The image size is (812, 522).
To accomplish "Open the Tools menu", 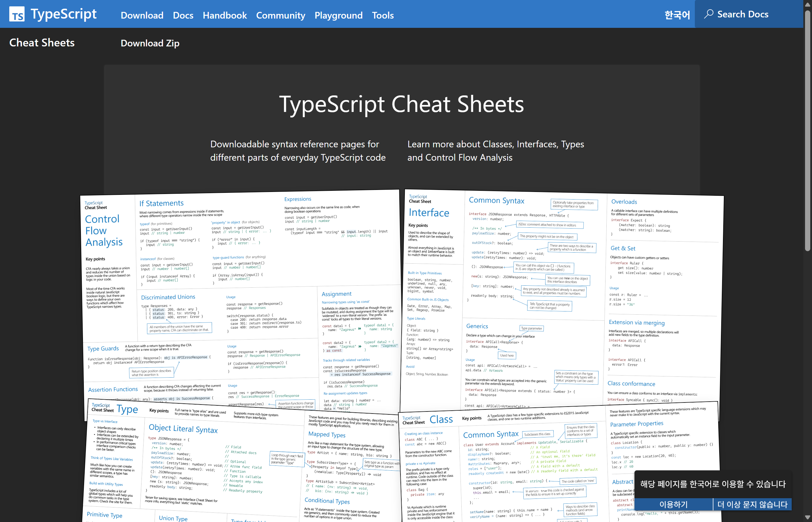I will point(383,15).
